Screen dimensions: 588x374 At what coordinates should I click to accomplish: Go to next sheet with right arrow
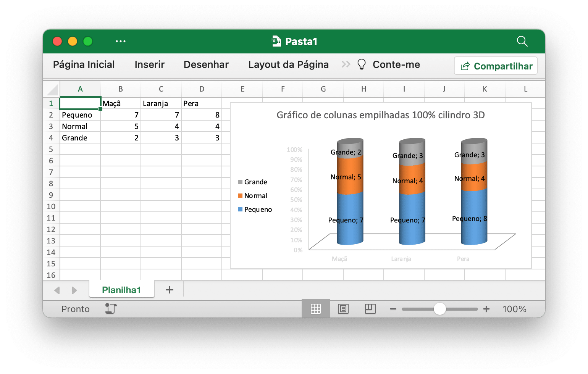coord(74,290)
